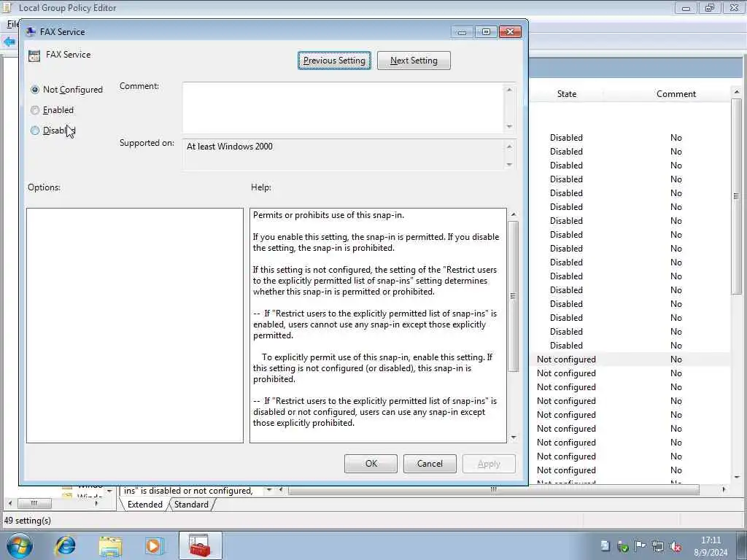This screenshot has width=747, height=560.
Task: Switch to the Standard tab
Action: [192, 505]
